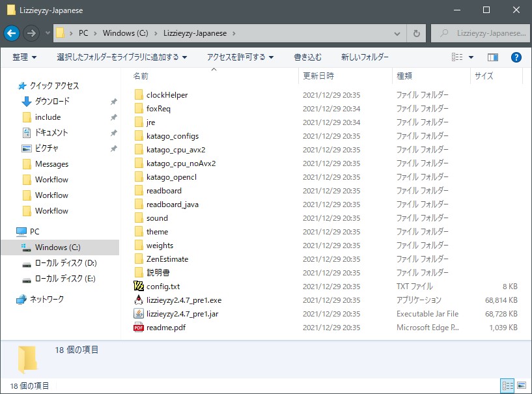
Task: Select the readboard_java folder icon
Action: pos(139,204)
